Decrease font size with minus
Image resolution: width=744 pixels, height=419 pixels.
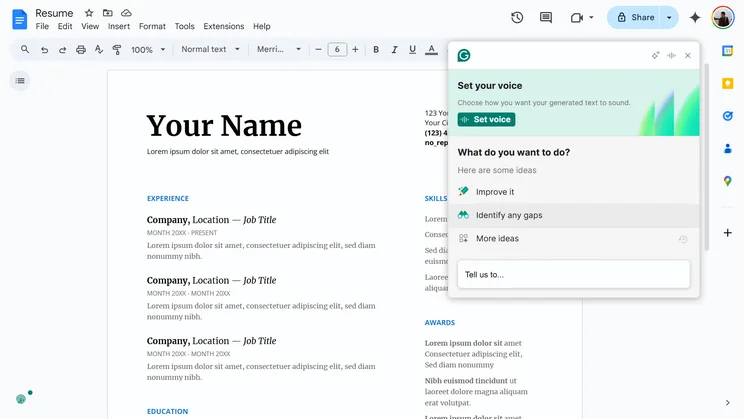318,49
